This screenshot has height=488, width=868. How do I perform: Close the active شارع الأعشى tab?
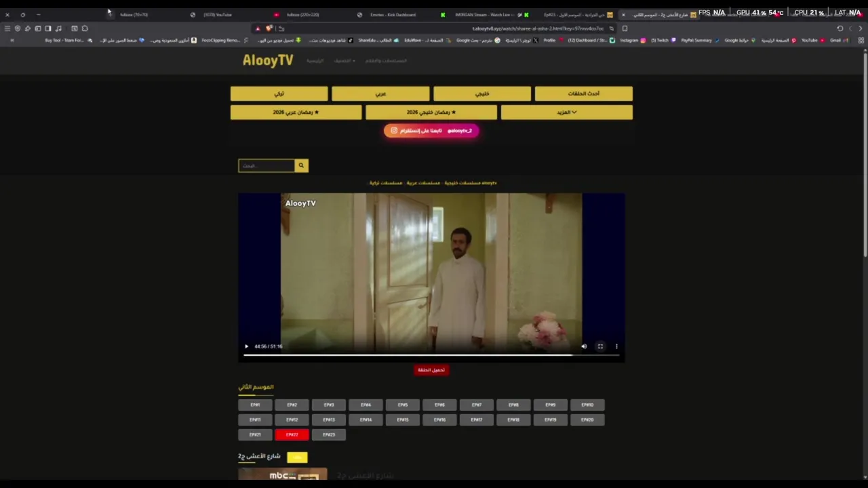click(623, 15)
